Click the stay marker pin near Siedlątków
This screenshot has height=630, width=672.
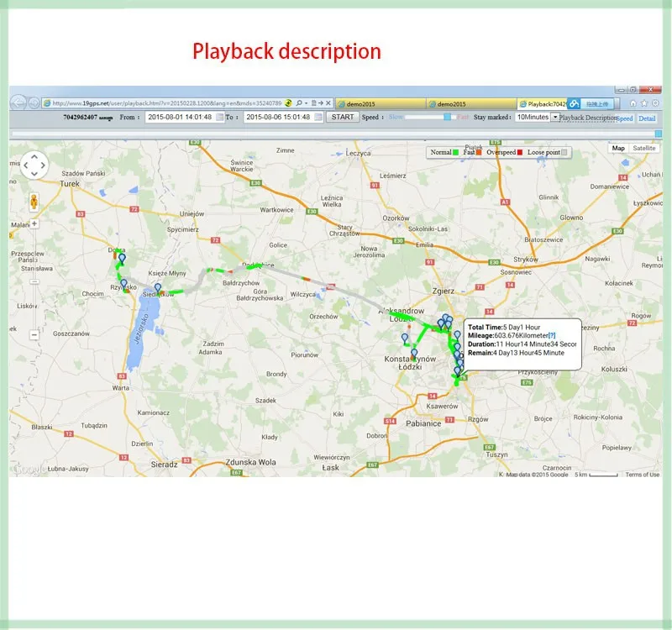pos(158,288)
